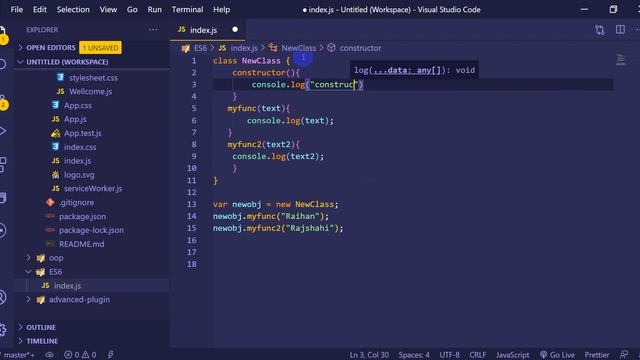Click line 13 var newobj code
This screenshot has height=360, width=640.
point(276,204)
